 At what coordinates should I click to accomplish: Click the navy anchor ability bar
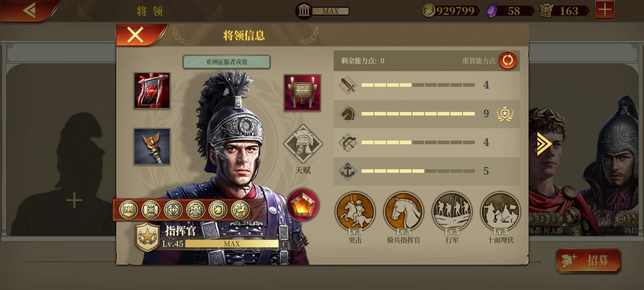tap(427, 171)
